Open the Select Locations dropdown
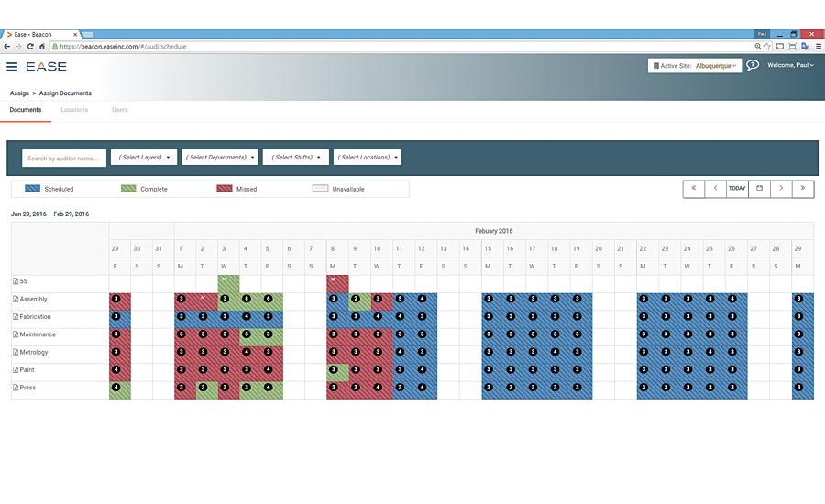 [x=368, y=158]
